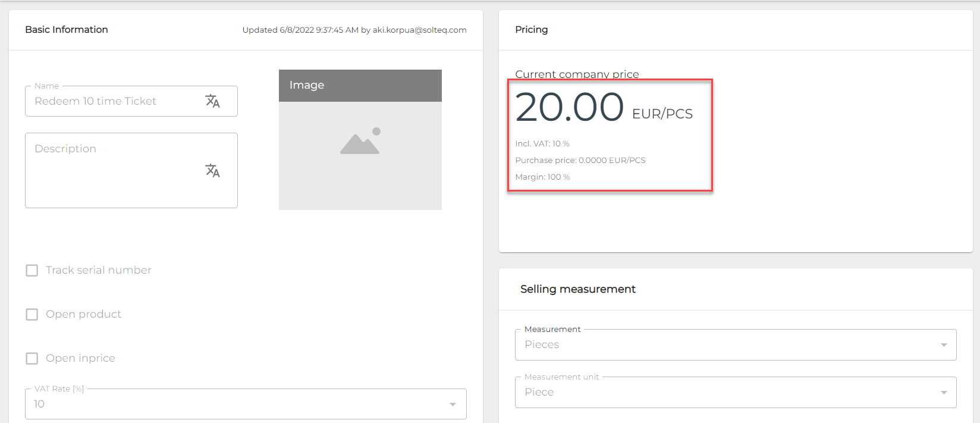980x423 pixels.
Task: Click the mountain image placeholder icon
Action: coord(360,142)
